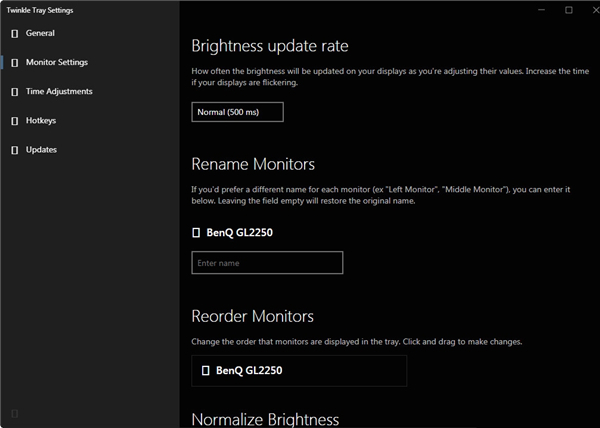
Task: Select BenQ GL2250 text in reorder list
Action: [x=249, y=370]
